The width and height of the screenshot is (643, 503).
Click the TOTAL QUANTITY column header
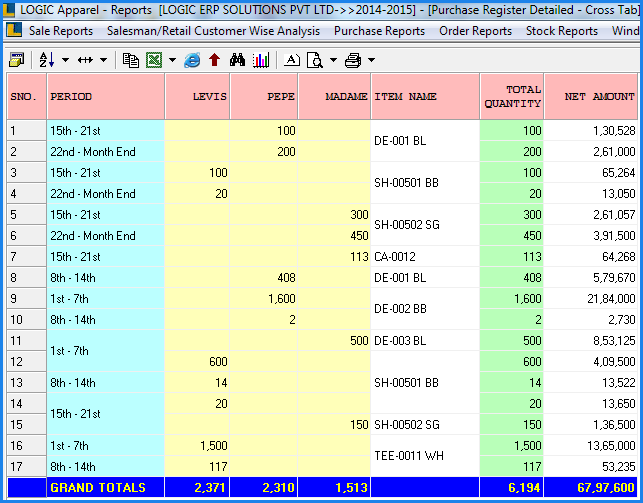(512, 97)
